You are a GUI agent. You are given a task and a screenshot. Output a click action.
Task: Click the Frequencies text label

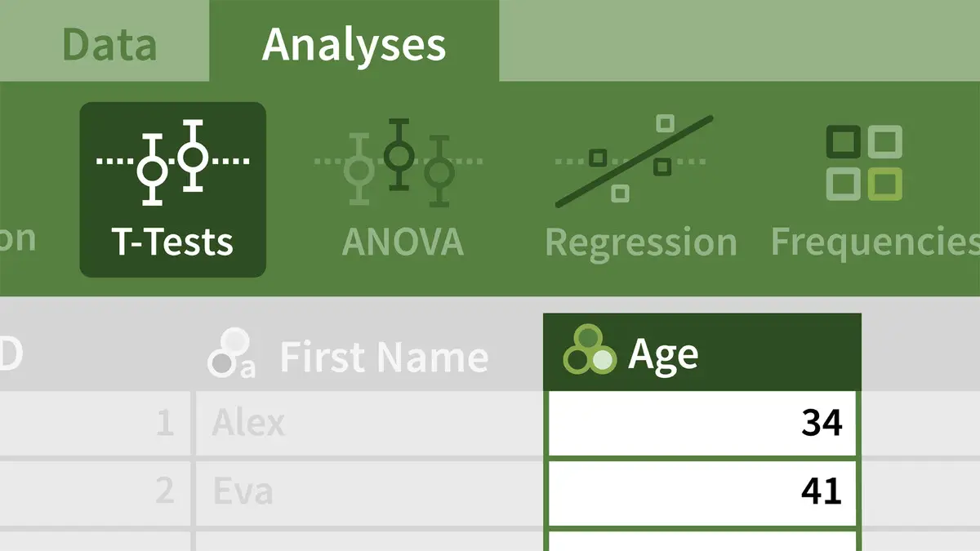(x=875, y=242)
